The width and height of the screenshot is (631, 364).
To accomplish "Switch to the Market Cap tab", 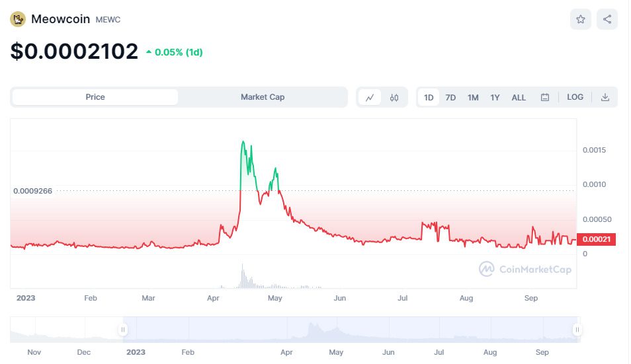I will pyautogui.click(x=263, y=97).
